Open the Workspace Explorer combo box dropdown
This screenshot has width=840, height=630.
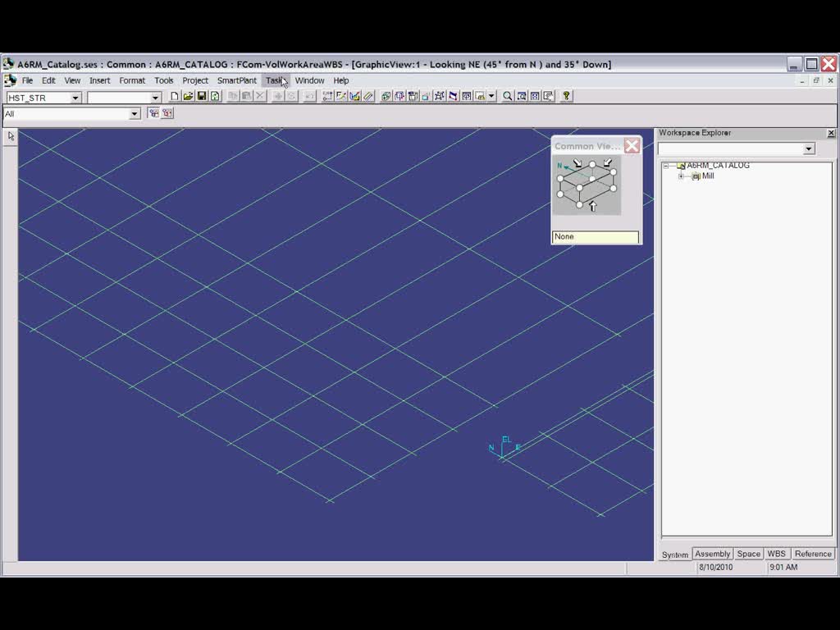(808, 149)
